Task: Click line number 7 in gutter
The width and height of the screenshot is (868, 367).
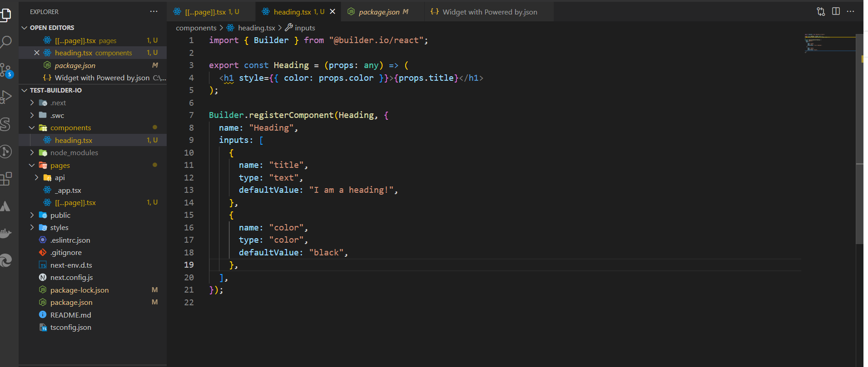Action: pyautogui.click(x=191, y=115)
